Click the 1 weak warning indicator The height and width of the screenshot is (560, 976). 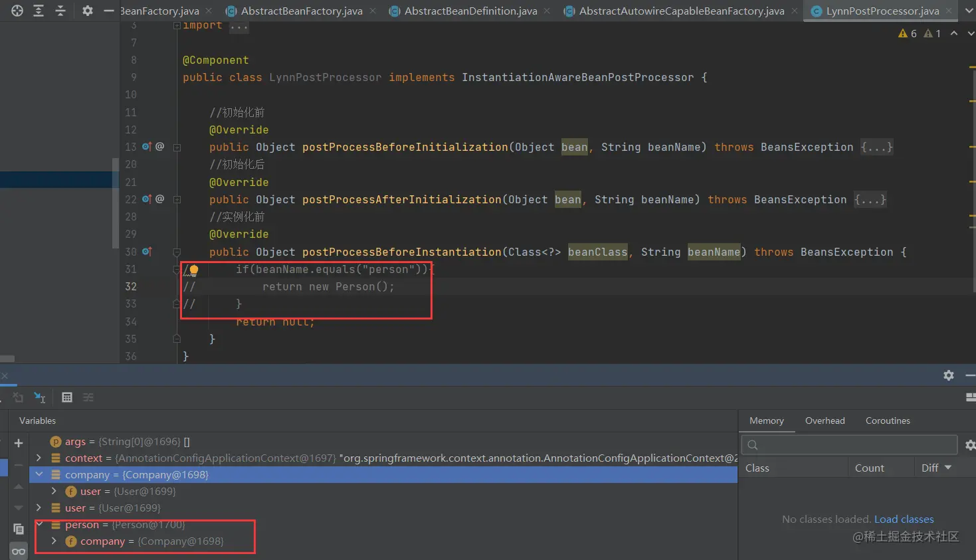(x=932, y=33)
